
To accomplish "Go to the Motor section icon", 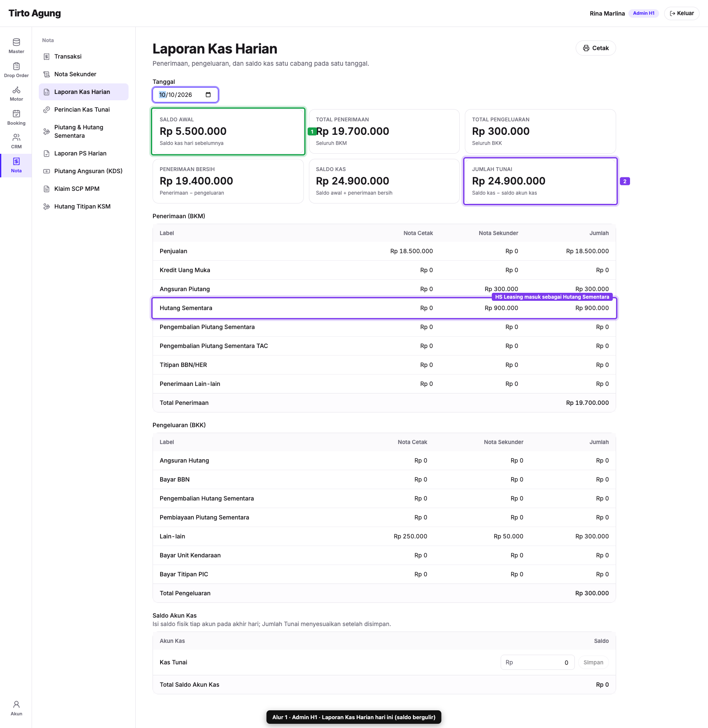I will tap(16, 90).
